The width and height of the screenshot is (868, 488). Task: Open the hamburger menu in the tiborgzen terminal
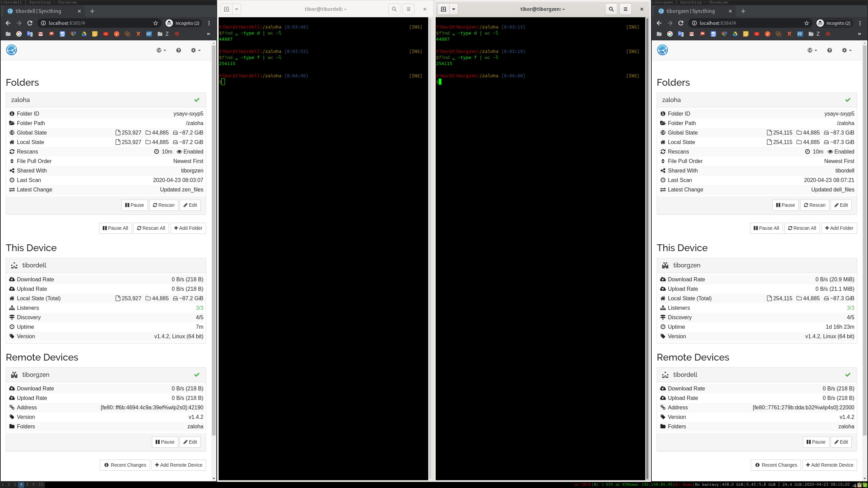pos(625,9)
